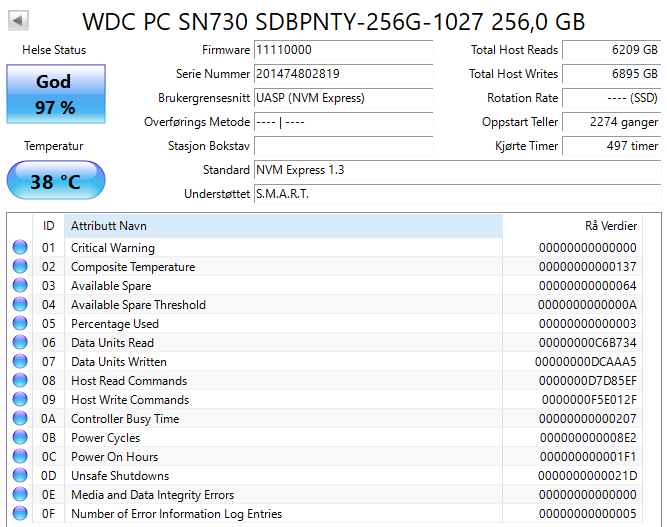
Task: Click the status icon for Media and Data Integrity Errors
Action: 20,495
